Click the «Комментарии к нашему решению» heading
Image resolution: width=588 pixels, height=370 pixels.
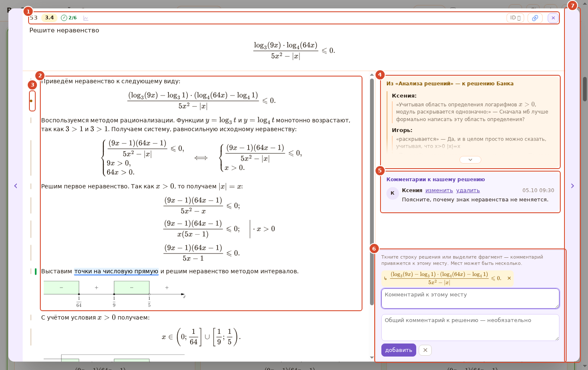436,180
